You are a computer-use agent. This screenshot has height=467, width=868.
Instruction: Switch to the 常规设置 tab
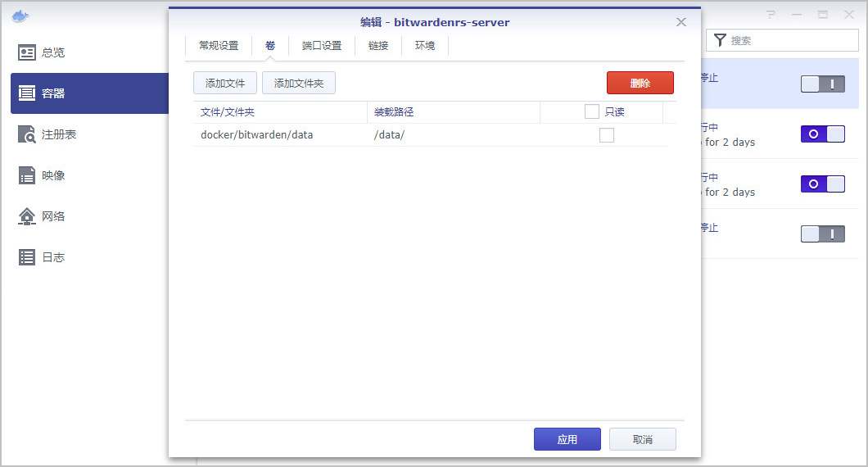pyautogui.click(x=219, y=45)
